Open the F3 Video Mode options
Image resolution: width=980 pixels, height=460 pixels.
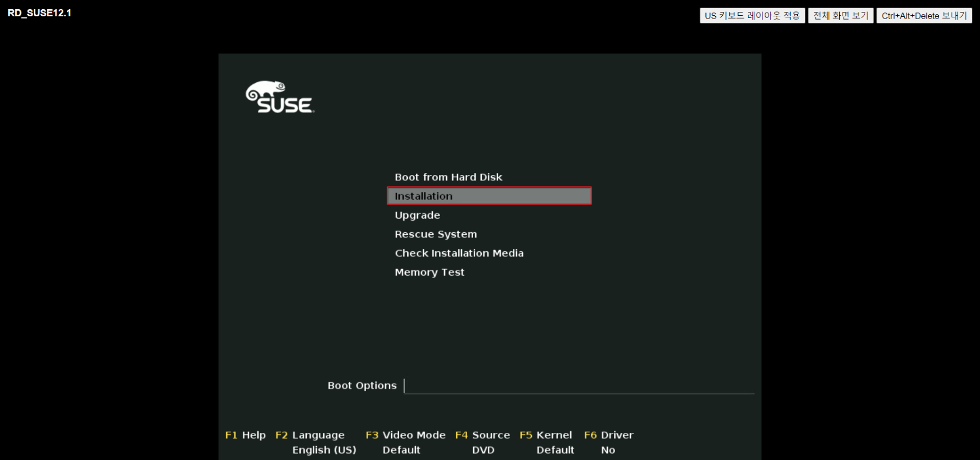[x=405, y=435]
